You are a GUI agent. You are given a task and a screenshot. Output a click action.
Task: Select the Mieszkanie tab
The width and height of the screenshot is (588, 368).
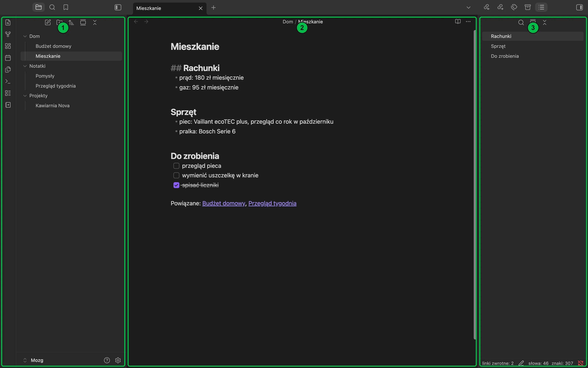[170, 8]
